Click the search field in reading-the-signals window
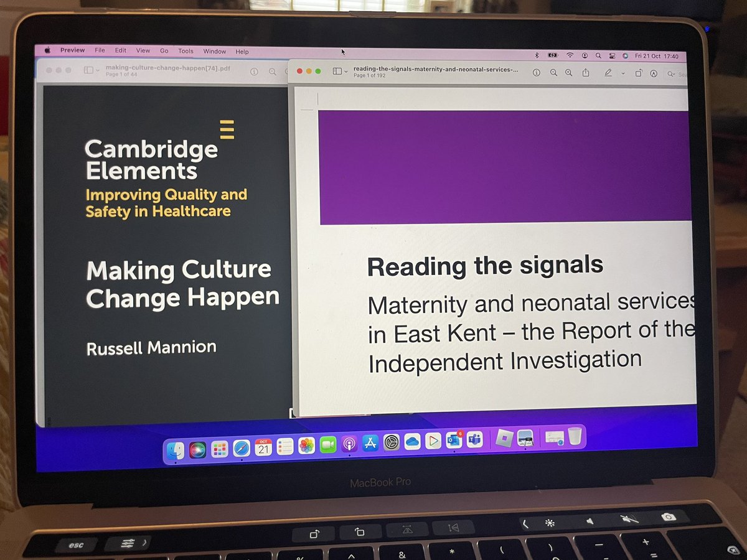The height and width of the screenshot is (560, 747). pyautogui.click(x=677, y=74)
